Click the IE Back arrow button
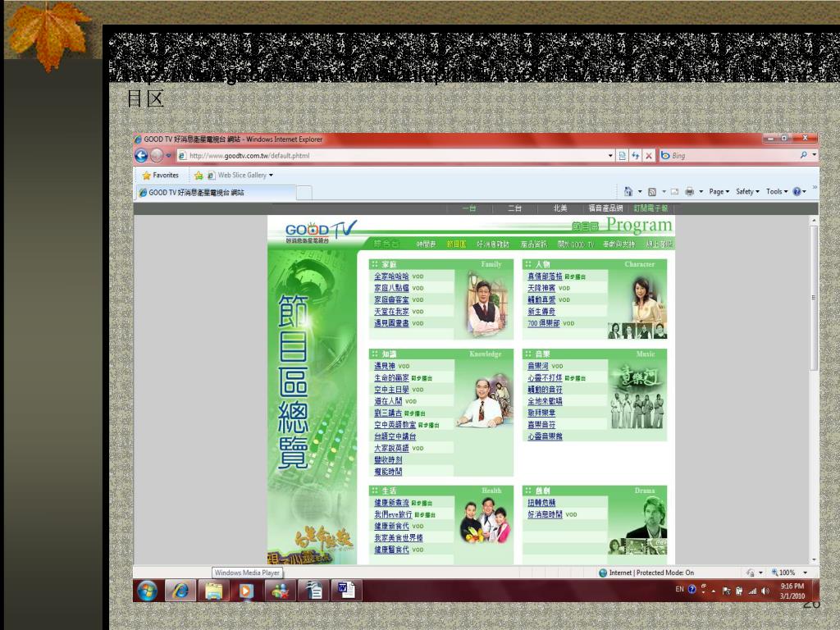The width and height of the screenshot is (840, 630). click(141, 155)
